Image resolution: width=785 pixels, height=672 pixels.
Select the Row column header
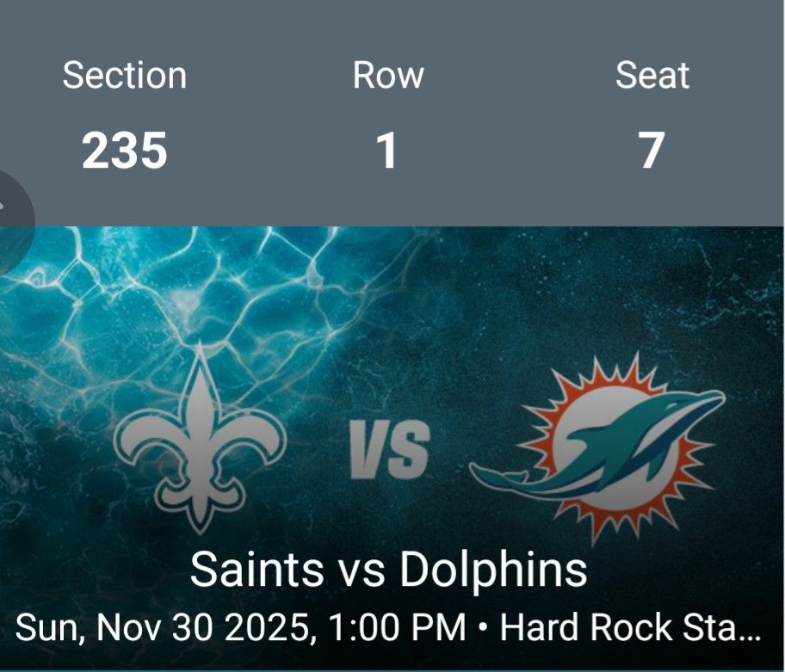click(x=388, y=75)
